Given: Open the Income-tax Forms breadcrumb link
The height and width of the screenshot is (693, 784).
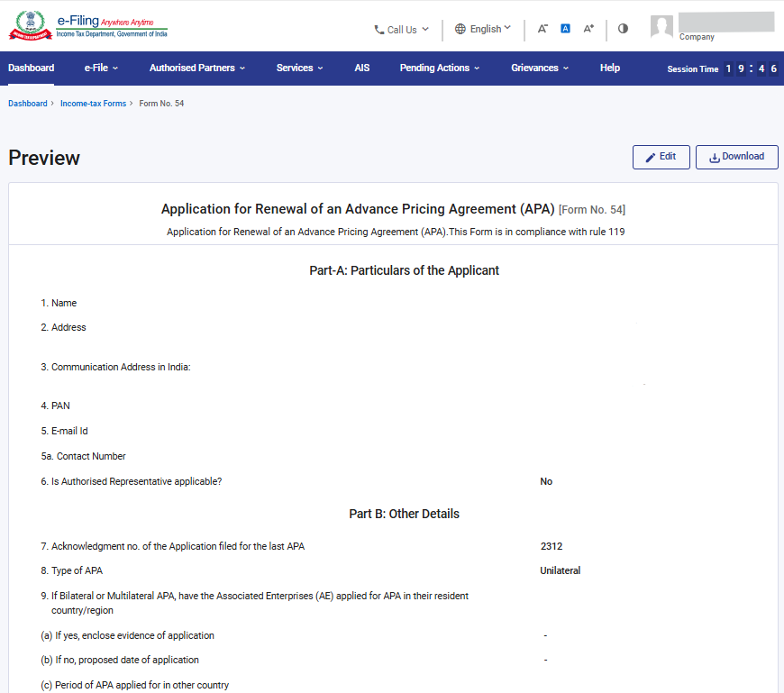Looking at the screenshot, I should (x=93, y=103).
